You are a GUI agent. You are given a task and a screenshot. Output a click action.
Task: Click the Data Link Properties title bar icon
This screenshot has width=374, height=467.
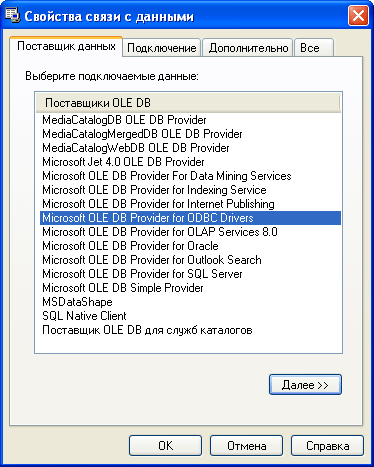13,15
